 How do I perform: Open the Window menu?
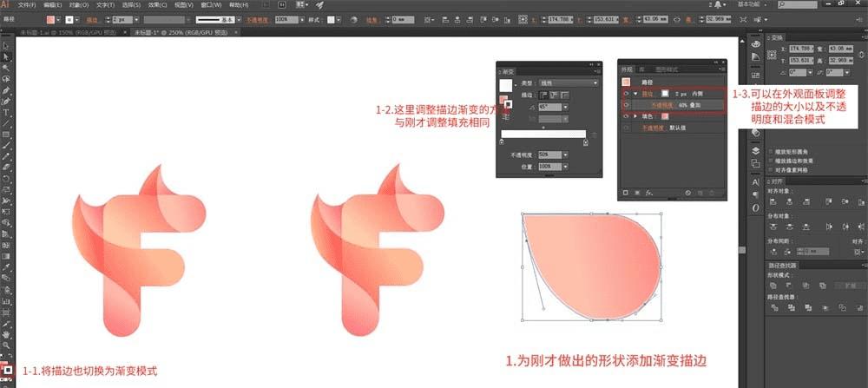(211, 4)
